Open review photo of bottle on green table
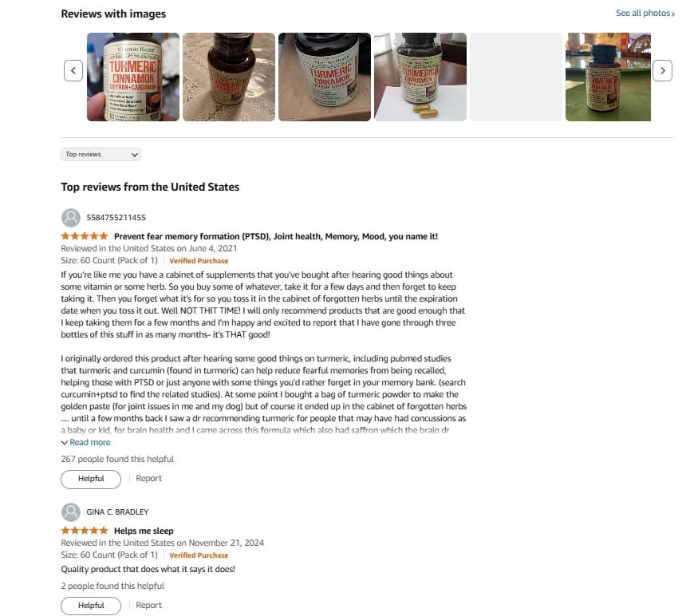Image resolution: width=686 pixels, height=616 pixels. tap(608, 77)
